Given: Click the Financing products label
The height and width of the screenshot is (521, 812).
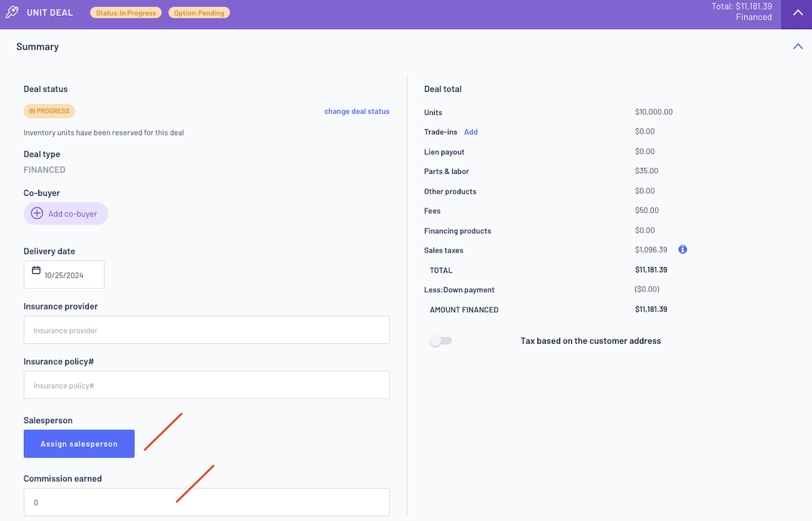Looking at the screenshot, I should pyautogui.click(x=457, y=231).
